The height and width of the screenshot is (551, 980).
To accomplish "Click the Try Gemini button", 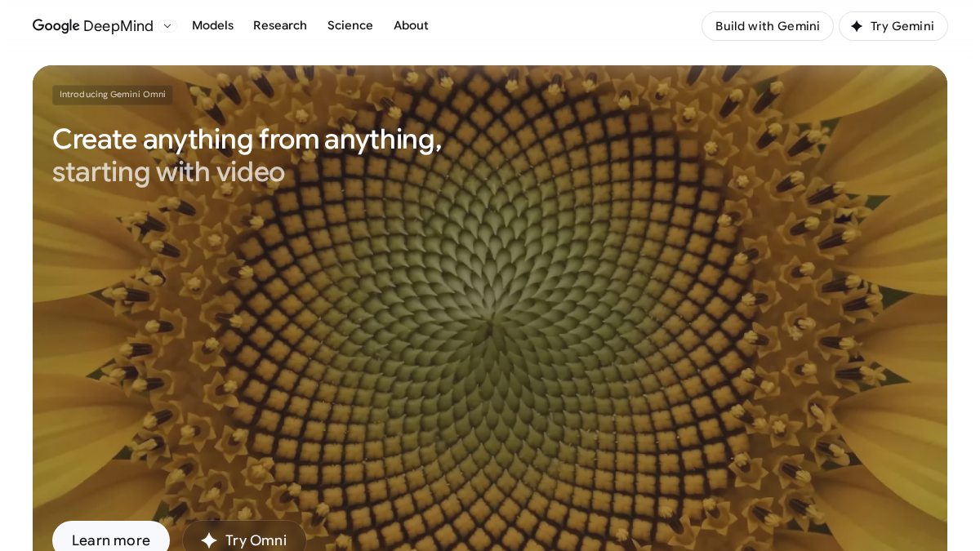I will point(893,26).
